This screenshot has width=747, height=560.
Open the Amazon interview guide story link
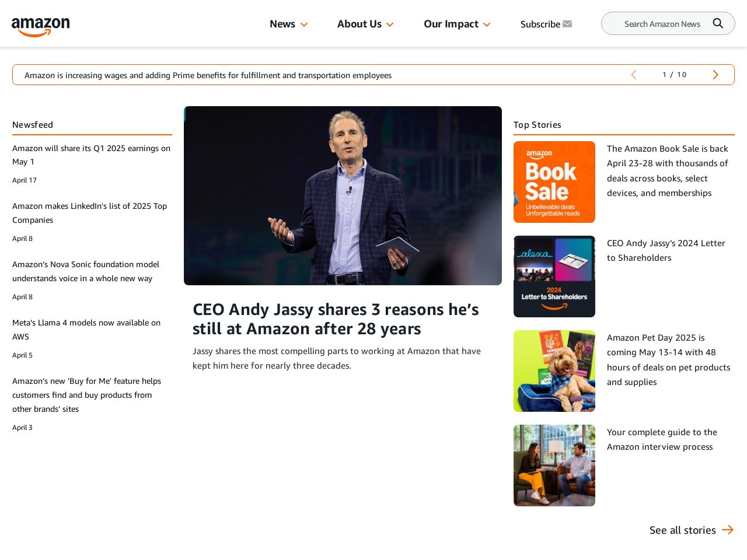pyautogui.click(x=662, y=439)
